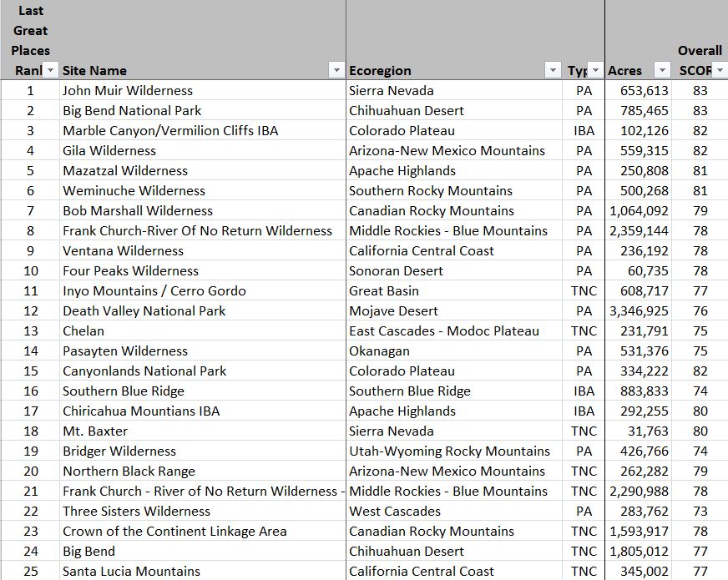
Task: Select acres value 1,064,092
Action: click(x=638, y=210)
